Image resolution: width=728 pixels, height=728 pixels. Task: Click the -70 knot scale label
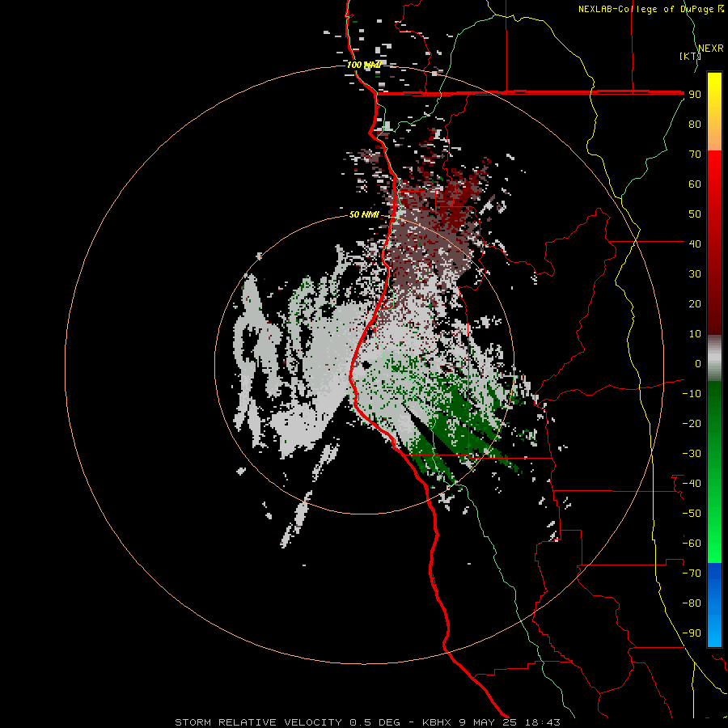click(692, 574)
